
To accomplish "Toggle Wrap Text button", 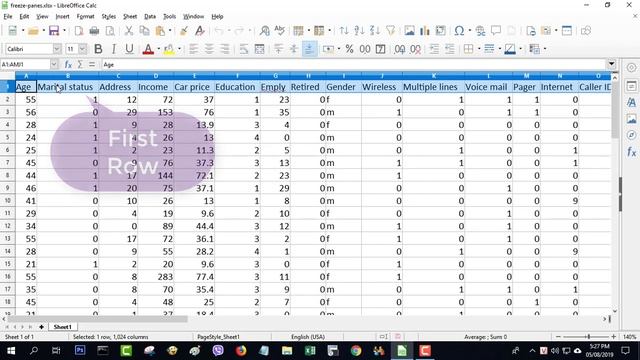I will point(244,49).
